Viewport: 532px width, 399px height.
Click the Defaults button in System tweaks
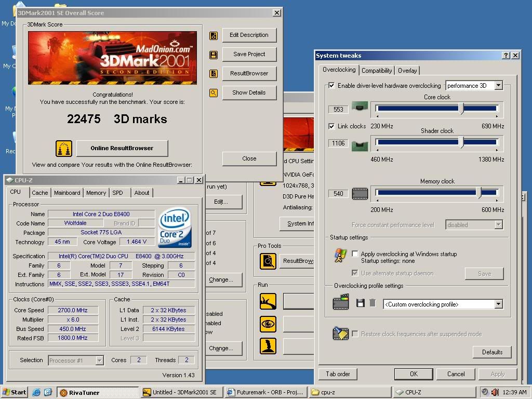[492, 352]
